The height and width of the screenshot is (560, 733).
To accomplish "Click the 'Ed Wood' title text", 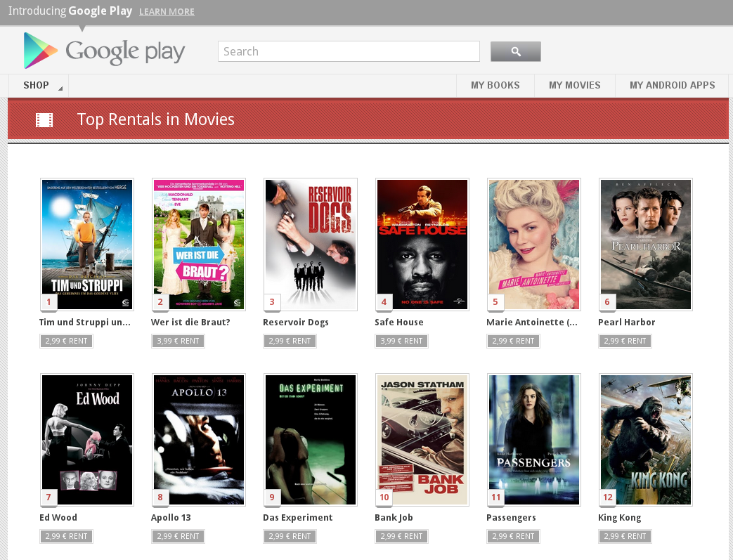I will 58,517.
